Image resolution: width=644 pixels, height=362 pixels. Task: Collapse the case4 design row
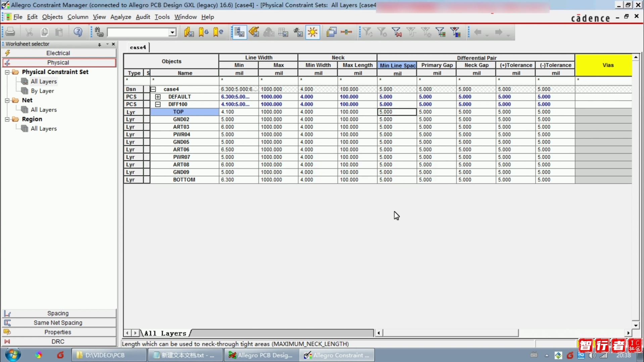153,89
